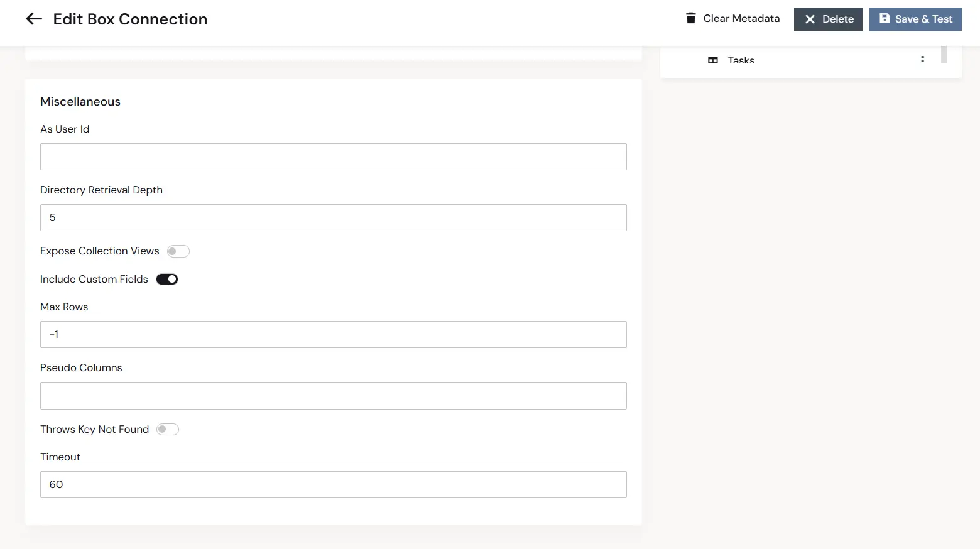Click the Directory Retrieval Depth label
The width and height of the screenshot is (980, 549).
pyautogui.click(x=101, y=190)
